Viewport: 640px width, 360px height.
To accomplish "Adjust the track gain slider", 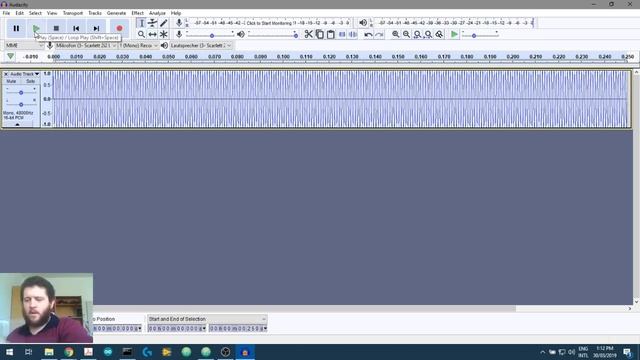I will (x=21, y=92).
